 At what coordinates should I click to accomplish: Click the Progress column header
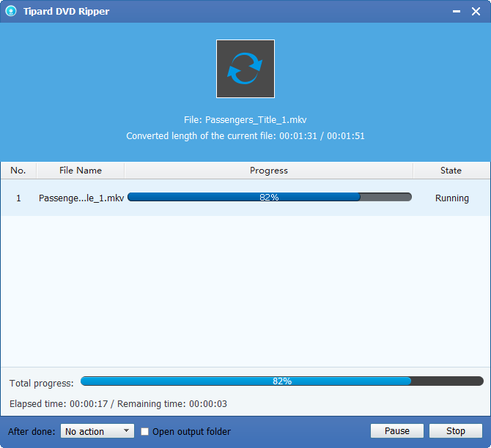268,171
